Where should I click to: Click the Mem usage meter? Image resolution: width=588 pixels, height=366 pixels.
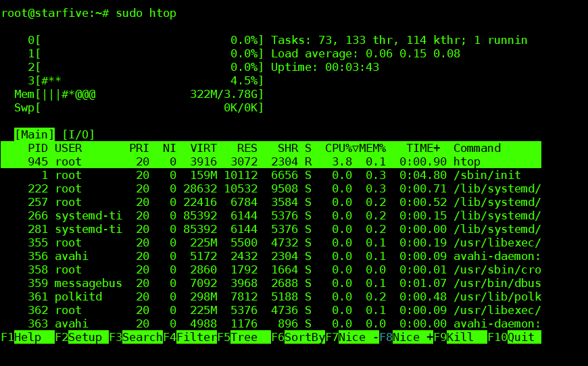point(139,94)
